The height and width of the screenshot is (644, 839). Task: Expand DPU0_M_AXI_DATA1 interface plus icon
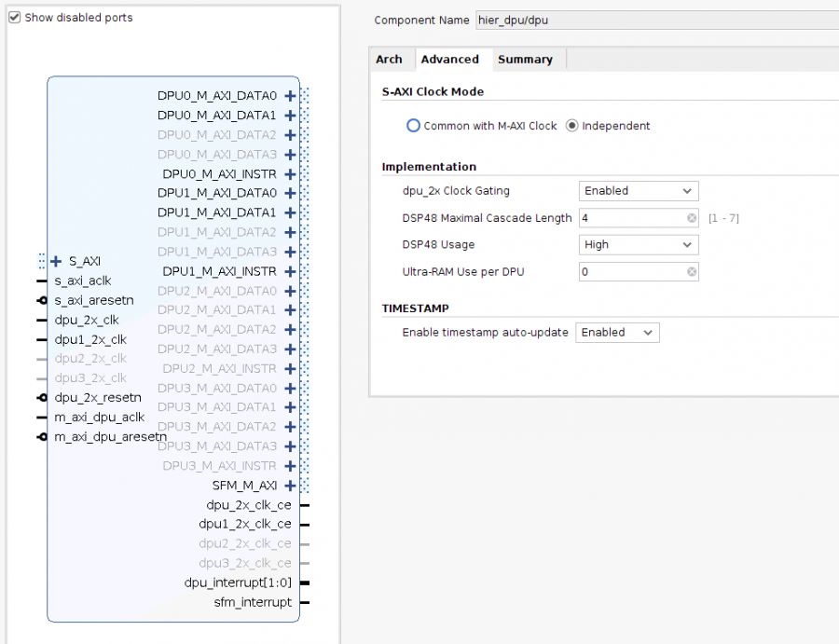click(290, 116)
